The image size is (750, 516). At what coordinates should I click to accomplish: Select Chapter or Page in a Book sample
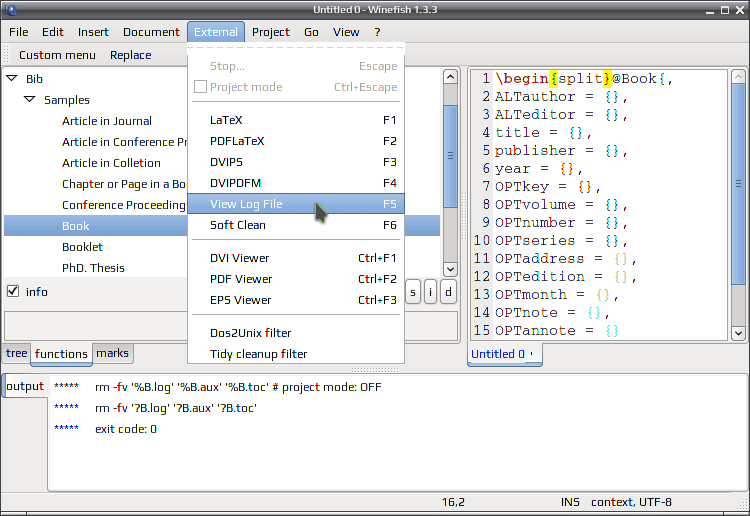[124, 184]
